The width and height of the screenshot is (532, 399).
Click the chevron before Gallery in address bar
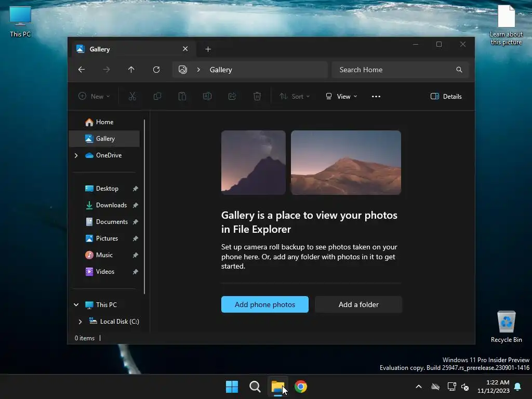pyautogui.click(x=198, y=70)
